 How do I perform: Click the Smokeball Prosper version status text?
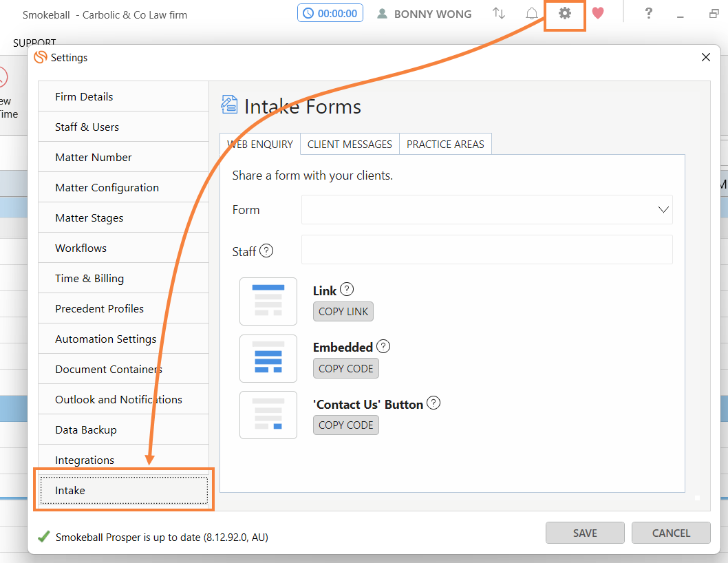[162, 538]
